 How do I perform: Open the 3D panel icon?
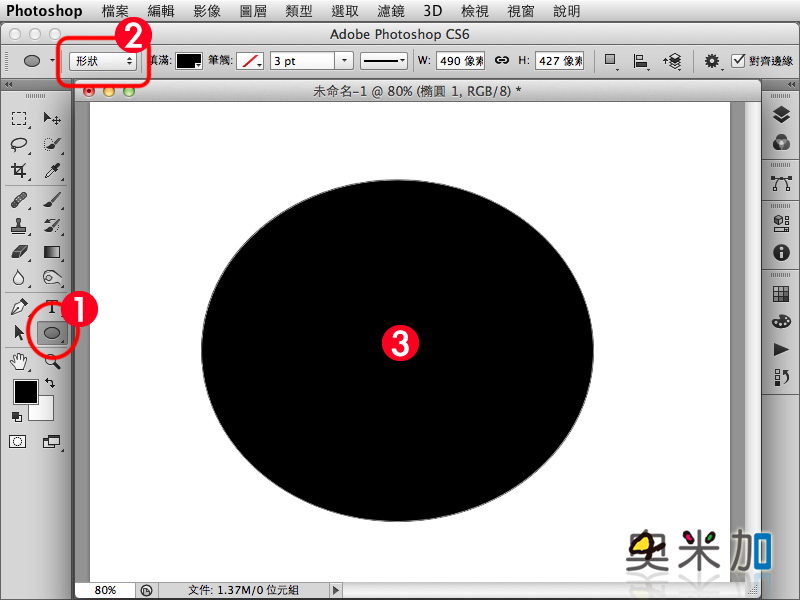pyautogui.click(x=781, y=223)
